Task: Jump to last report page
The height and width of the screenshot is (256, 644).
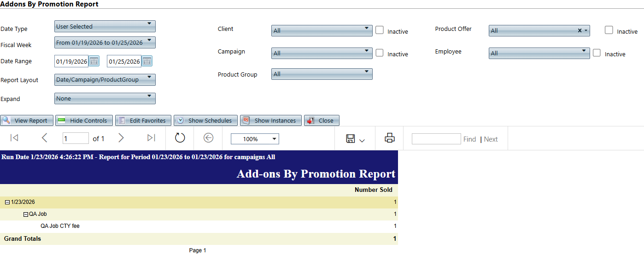Action: coord(151,138)
